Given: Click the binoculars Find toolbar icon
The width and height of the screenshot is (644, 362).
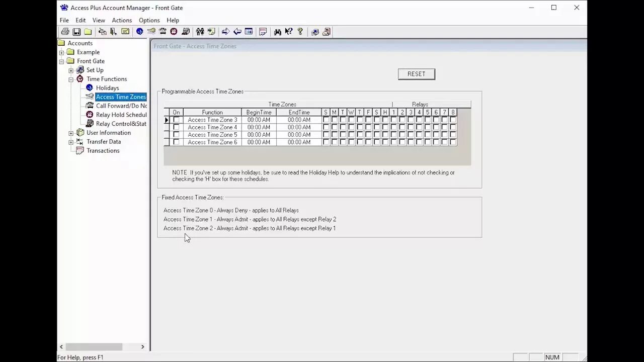Looking at the screenshot, I should click(277, 32).
